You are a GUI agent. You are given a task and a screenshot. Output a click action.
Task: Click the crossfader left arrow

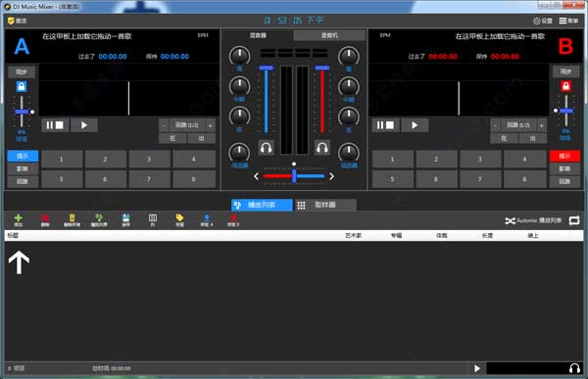point(256,176)
